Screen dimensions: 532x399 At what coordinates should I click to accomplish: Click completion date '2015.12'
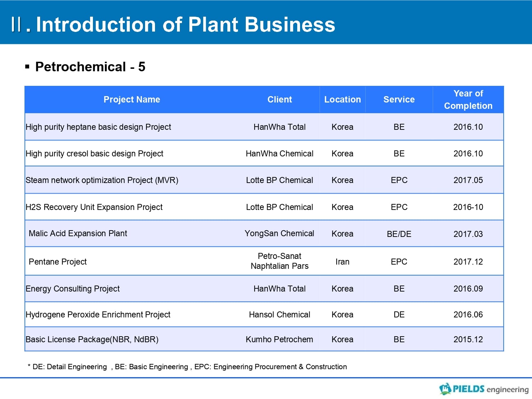[x=468, y=339]
